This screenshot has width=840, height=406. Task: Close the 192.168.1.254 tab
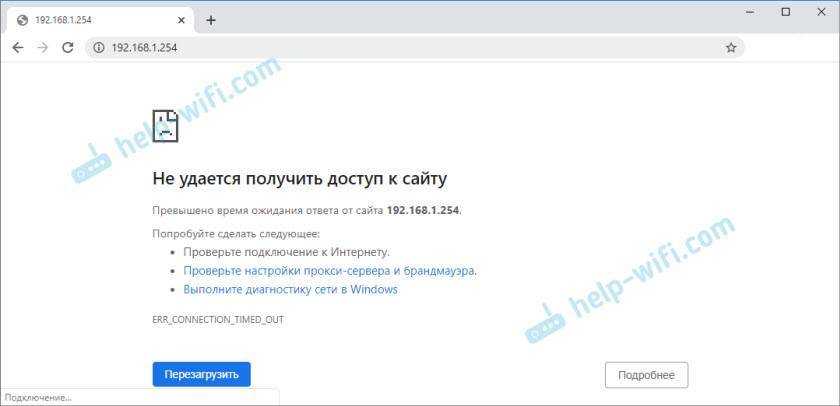pos(182,20)
